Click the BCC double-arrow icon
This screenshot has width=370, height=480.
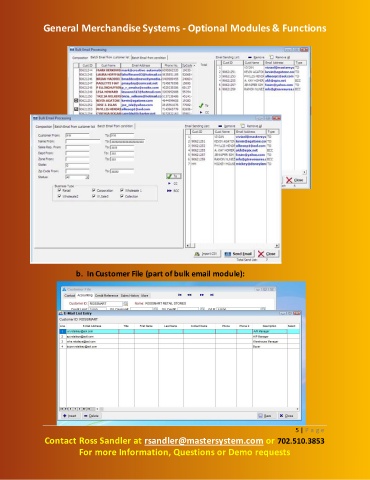coord(169,190)
